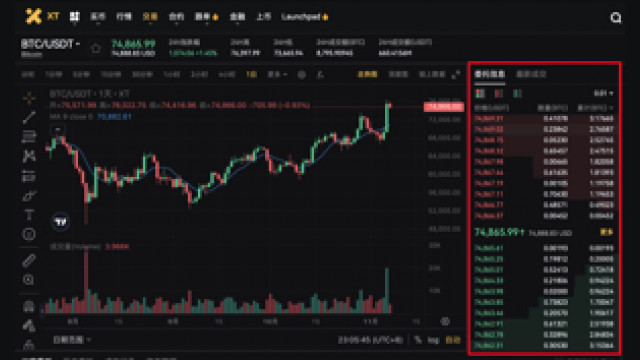640x360 pixels.
Task: Click the red current price label on axis
Action: [444, 107]
